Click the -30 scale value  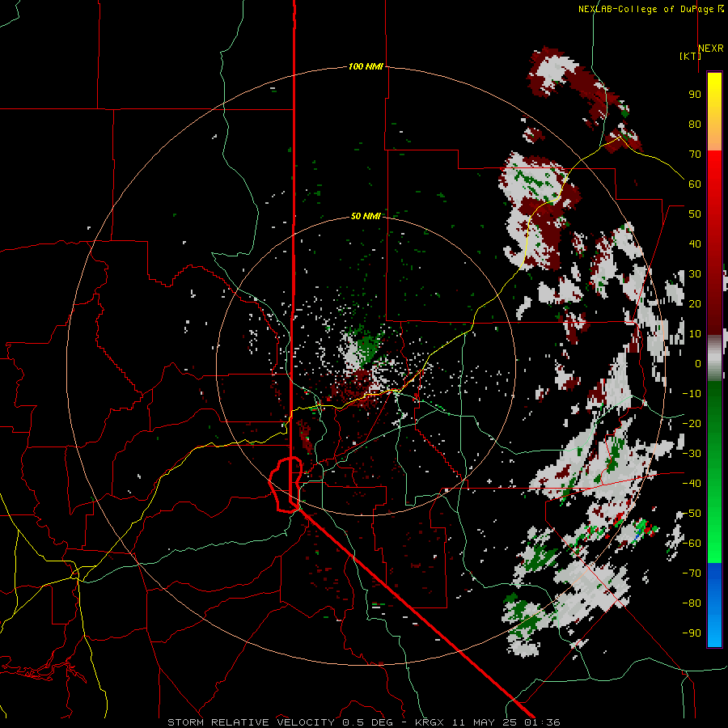(692, 454)
